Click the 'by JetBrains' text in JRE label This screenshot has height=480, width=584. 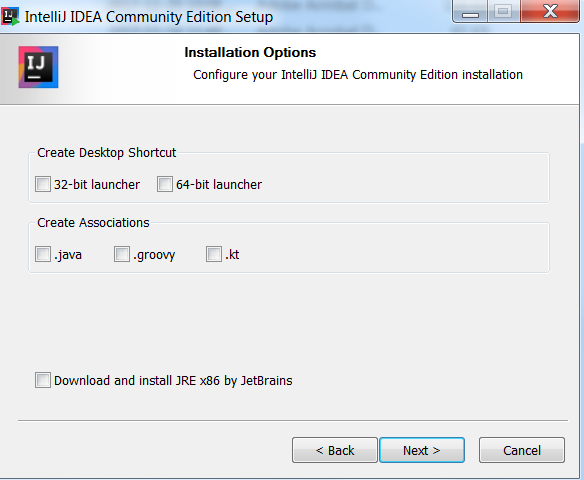click(258, 381)
